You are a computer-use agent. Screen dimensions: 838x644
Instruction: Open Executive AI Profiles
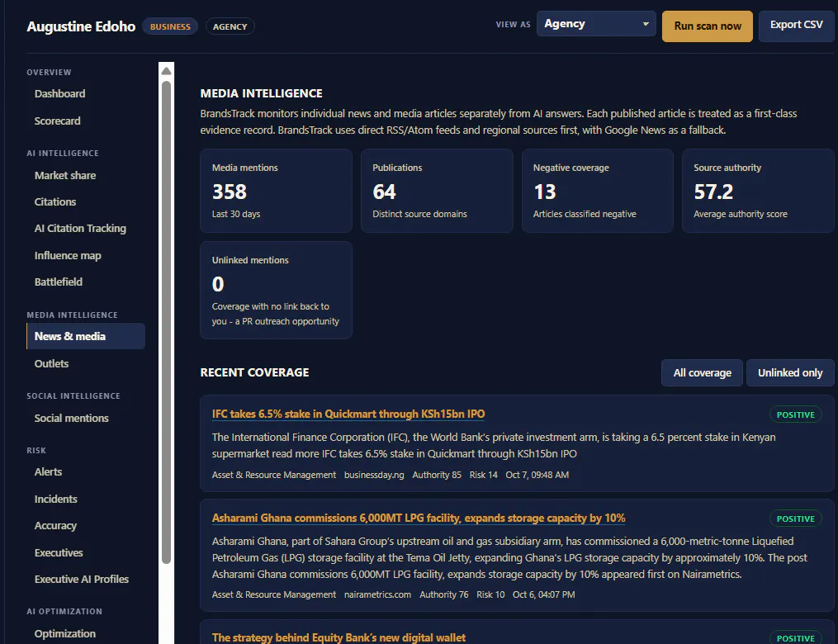click(x=82, y=580)
